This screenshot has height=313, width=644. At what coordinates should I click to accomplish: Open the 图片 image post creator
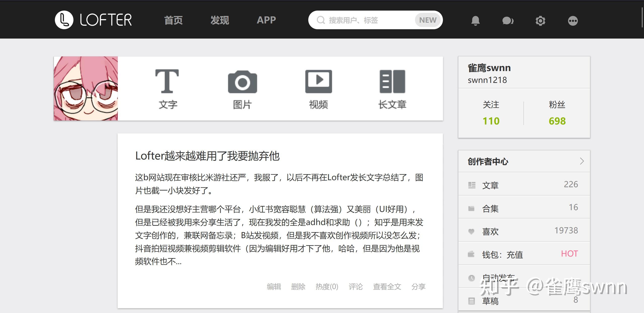(x=242, y=88)
